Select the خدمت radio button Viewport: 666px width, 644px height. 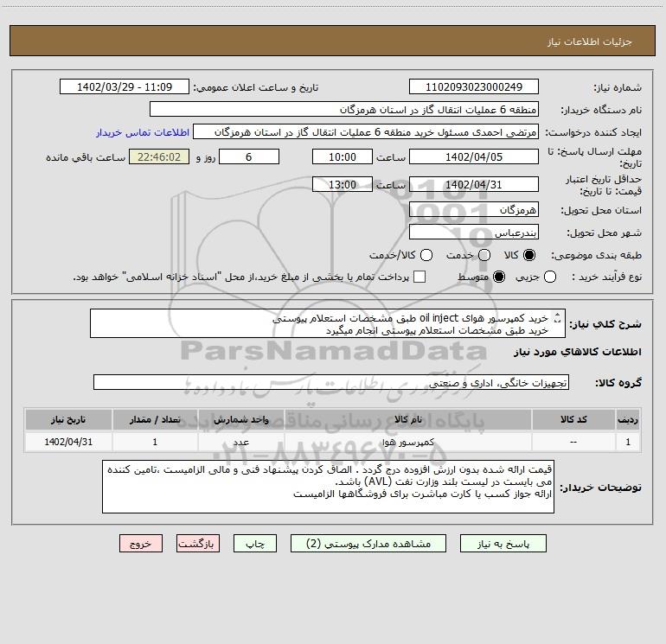(x=484, y=255)
